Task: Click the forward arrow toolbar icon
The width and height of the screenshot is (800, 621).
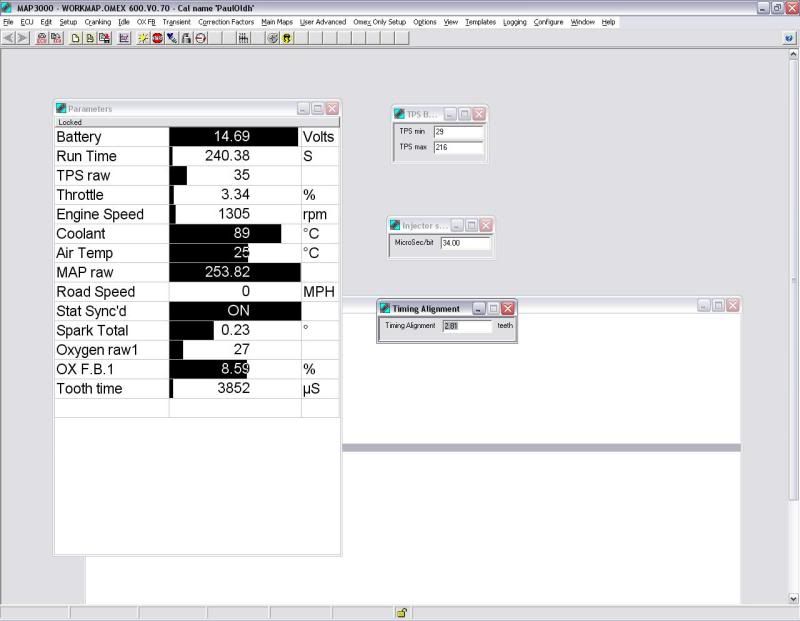Action: point(22,38)
